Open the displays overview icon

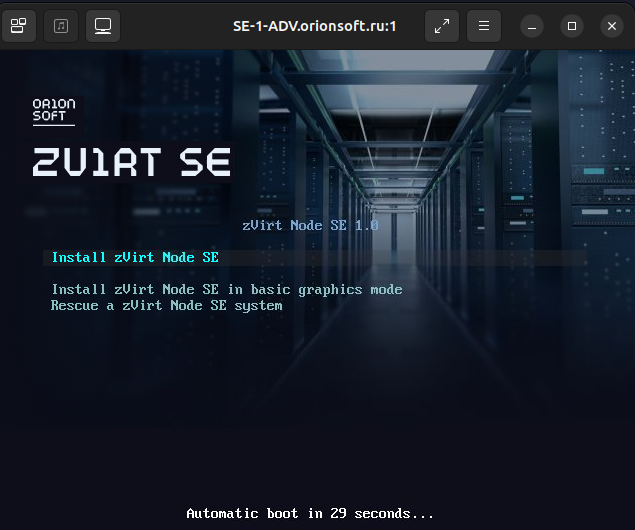(19, 26)
